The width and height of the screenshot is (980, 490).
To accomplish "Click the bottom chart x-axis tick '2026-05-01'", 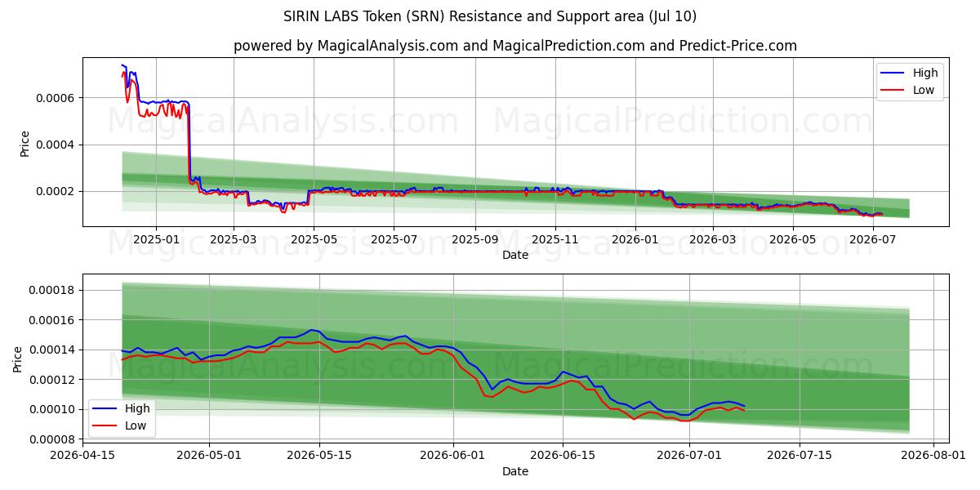I will pos(208,457).
